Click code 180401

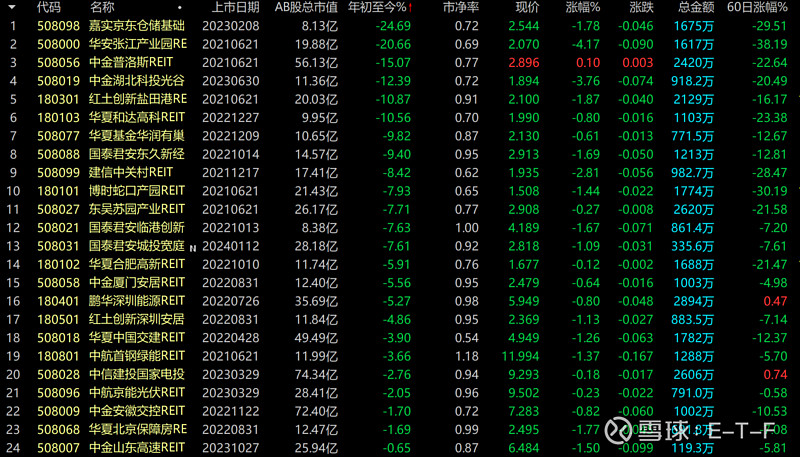click(59, 301)
